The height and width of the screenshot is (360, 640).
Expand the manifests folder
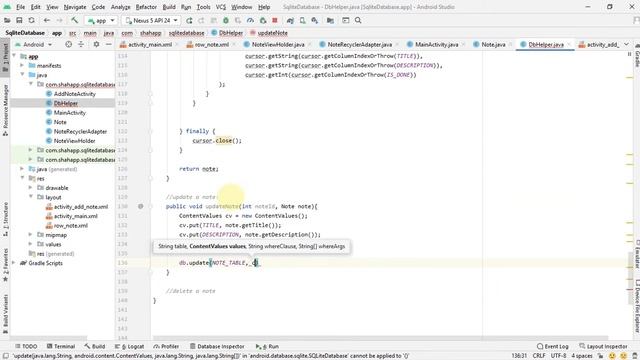pos(22,66)
